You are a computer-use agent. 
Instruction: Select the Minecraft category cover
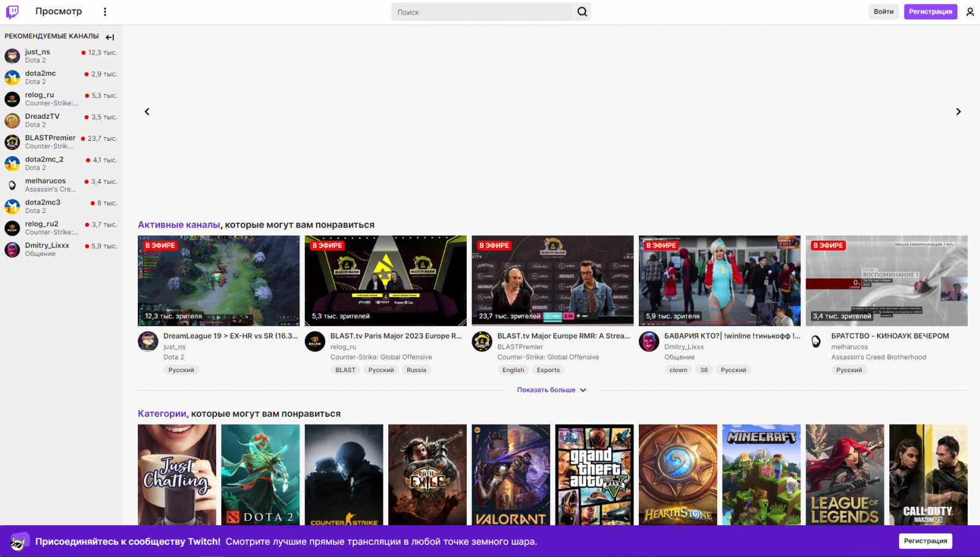point(761,474)
